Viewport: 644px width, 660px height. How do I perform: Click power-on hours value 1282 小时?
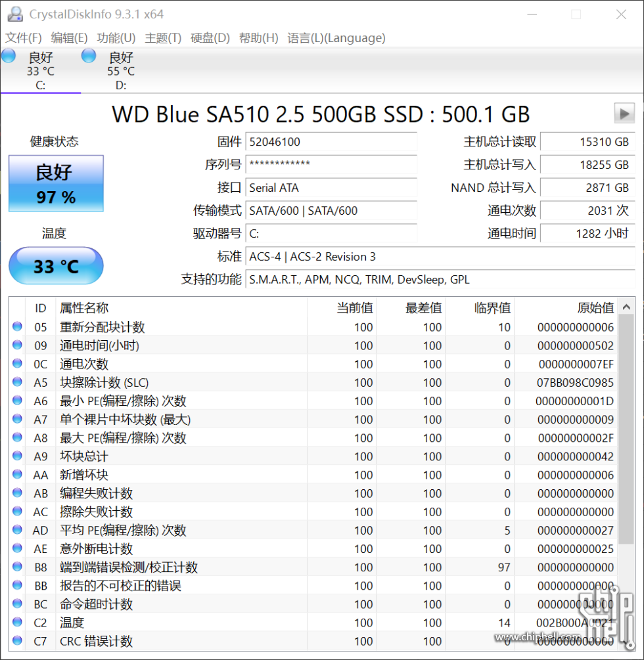[x=587, y=234]
